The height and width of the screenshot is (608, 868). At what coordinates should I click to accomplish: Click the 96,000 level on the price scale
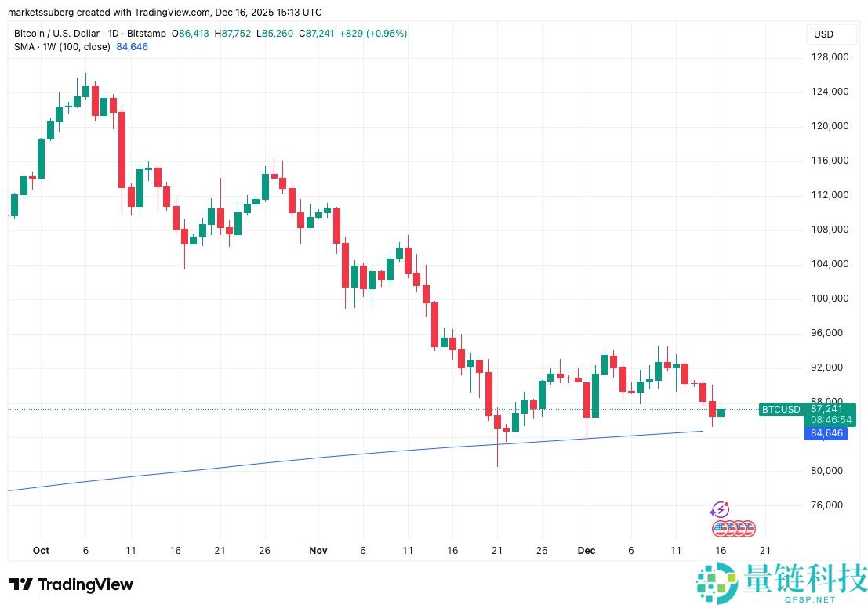click(x=826, y=332)
